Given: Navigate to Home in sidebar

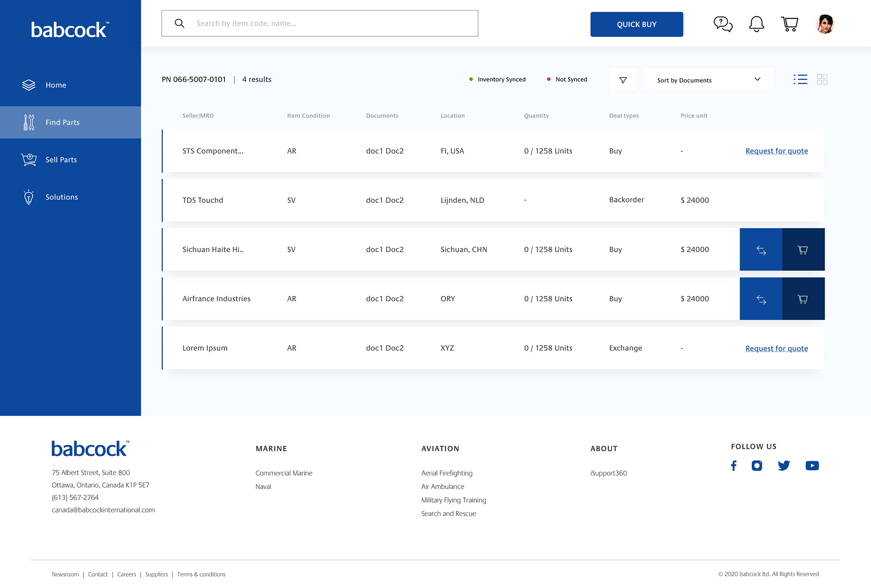Looking at the screenshot, I should coord(56,85).
